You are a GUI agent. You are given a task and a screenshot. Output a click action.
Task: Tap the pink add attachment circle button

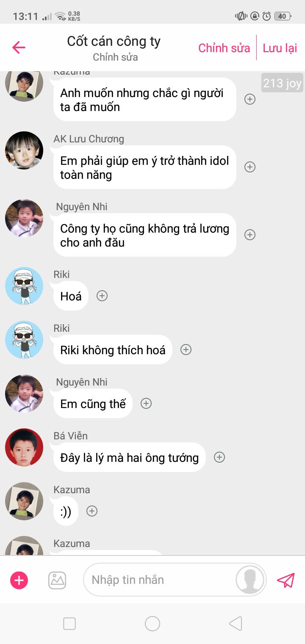(19, 580)
